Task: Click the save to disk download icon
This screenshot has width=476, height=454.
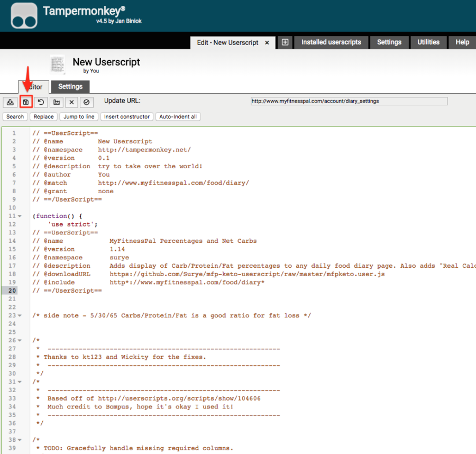Action: tap(10, 102)
